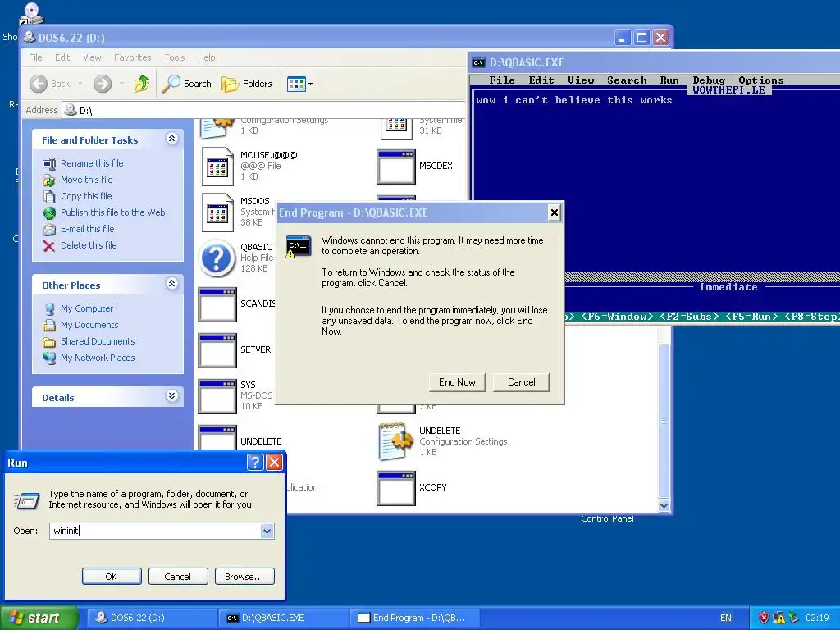The image size is (840, 630).
Task: Click OK in the Run dialog
Action: coord(112,577)
